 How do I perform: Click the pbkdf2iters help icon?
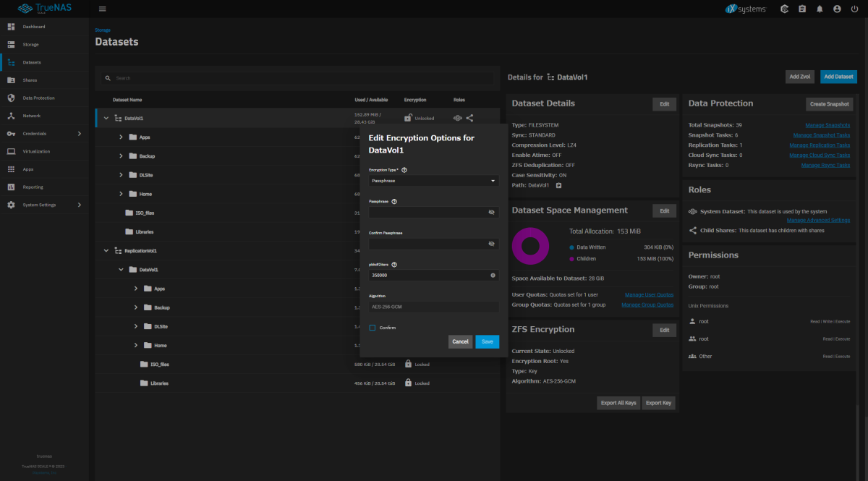click(x=394, y=265)
